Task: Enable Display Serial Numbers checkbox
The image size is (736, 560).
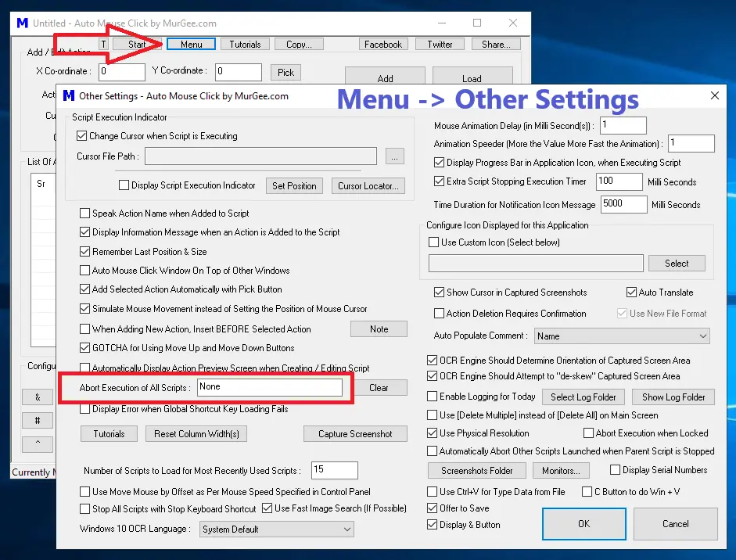Action: click(x=615, y=470)
